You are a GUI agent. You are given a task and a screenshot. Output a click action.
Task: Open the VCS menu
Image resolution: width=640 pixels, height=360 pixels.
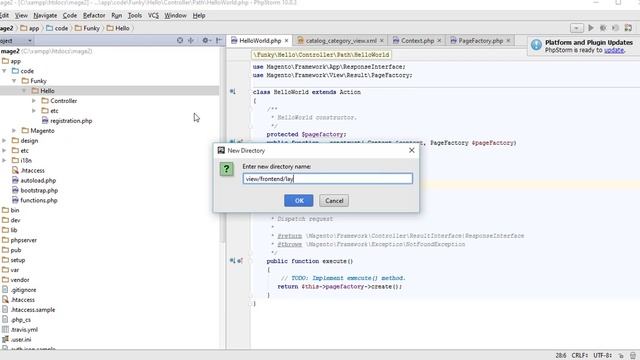153,16
